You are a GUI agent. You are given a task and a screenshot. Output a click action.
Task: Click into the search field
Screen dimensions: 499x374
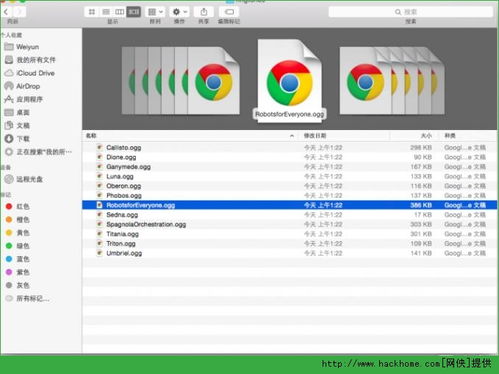(x=410, y=12)
